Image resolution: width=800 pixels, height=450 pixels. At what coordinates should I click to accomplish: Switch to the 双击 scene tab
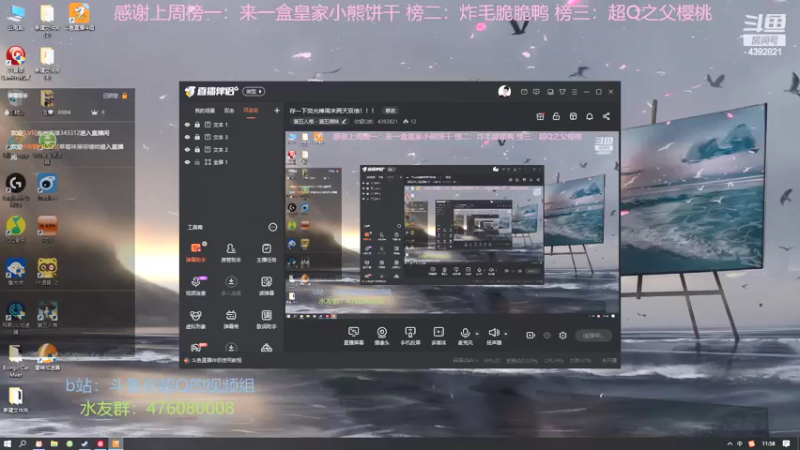(229, 111)
